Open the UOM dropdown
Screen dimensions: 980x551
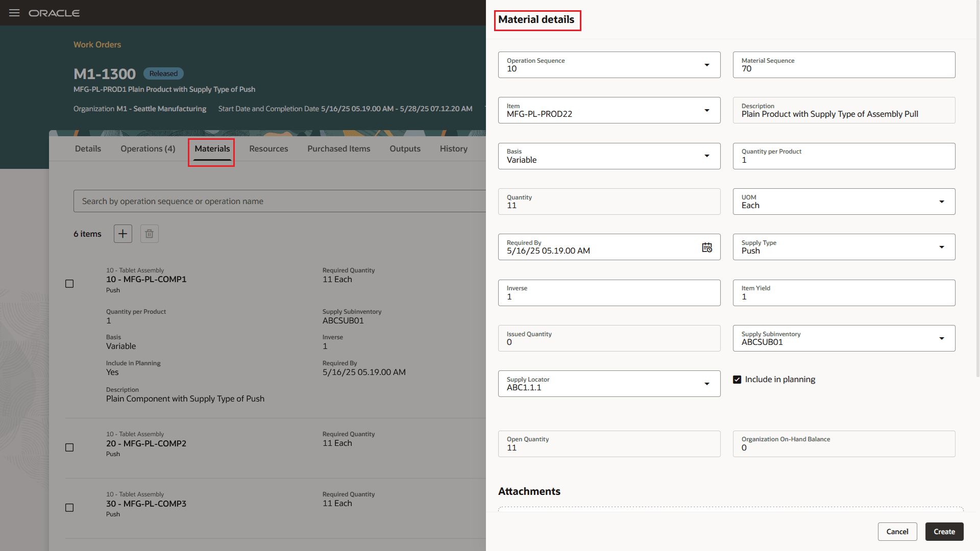coord(942,202)
